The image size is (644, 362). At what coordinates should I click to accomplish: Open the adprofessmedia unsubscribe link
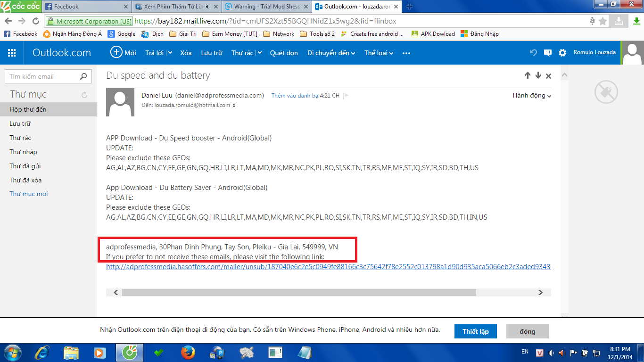(328, 267)
